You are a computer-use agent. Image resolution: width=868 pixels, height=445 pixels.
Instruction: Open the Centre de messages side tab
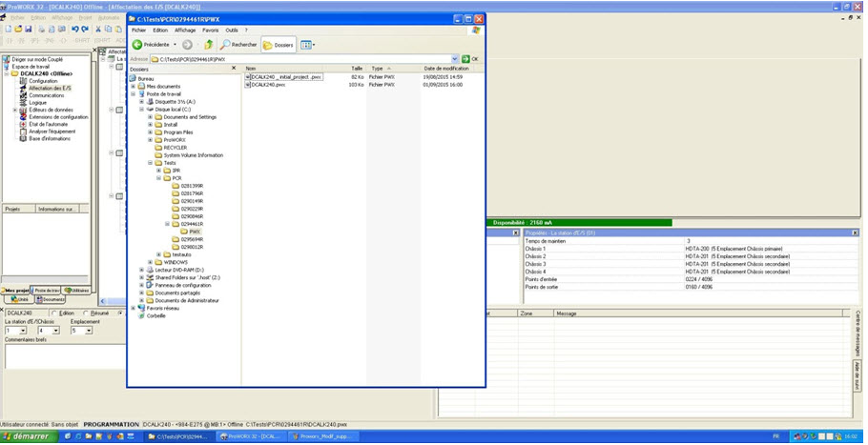(858, 333)
